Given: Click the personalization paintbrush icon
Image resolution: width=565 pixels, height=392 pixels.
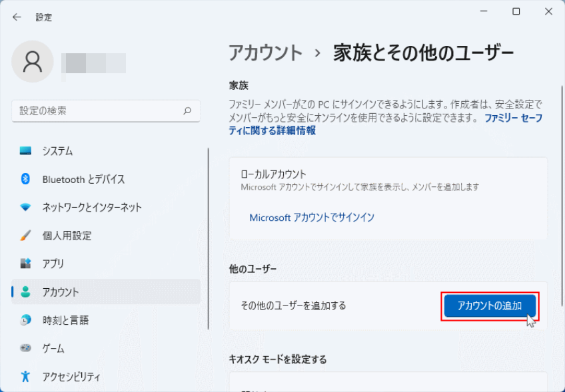Looking at the screenshot, I should tap(26, 236).
